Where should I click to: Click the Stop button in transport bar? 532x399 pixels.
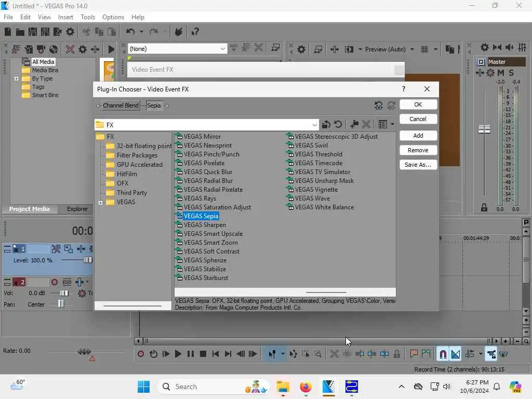click(203, 354)
